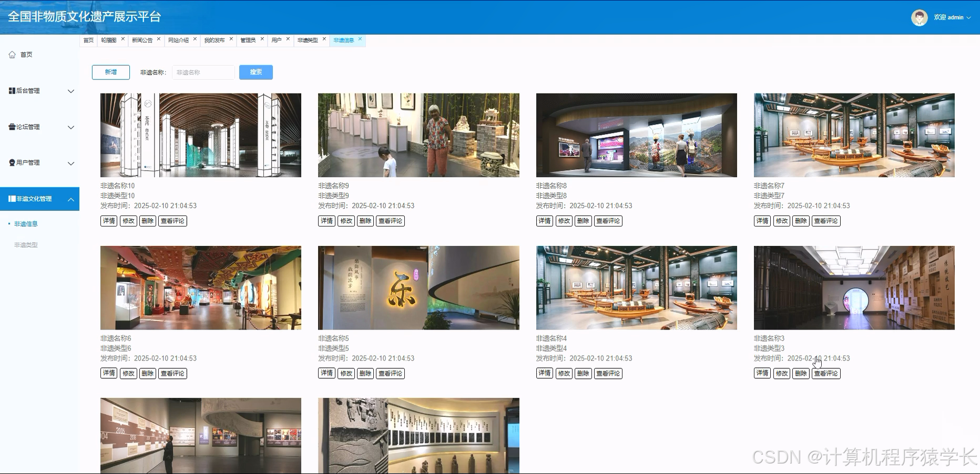Select 非遗信息 in the sidebar submenu
This screenshot has height=474, width=980.
click(x=26, y=224)
